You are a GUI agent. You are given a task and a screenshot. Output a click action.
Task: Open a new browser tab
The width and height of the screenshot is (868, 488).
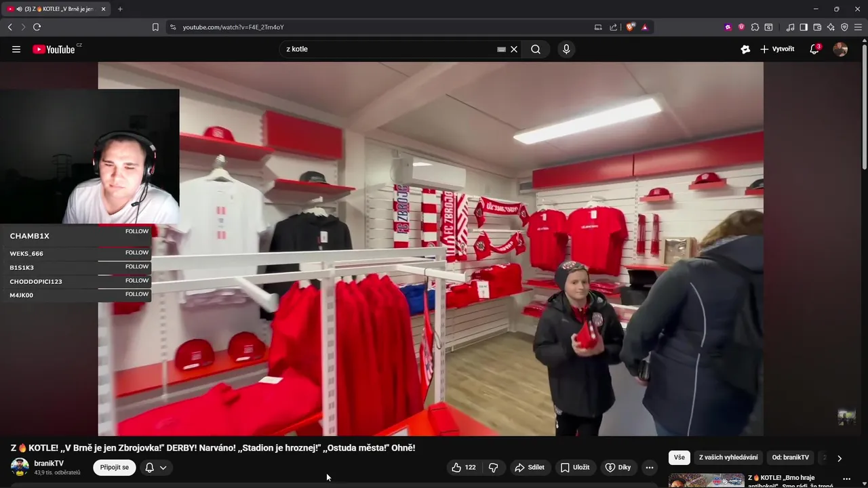point(120,9)
